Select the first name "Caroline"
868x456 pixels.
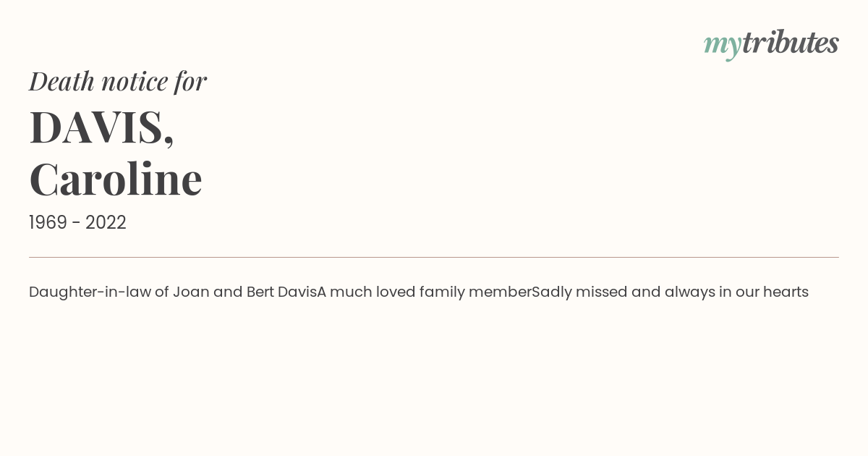[x=116, y=179]
